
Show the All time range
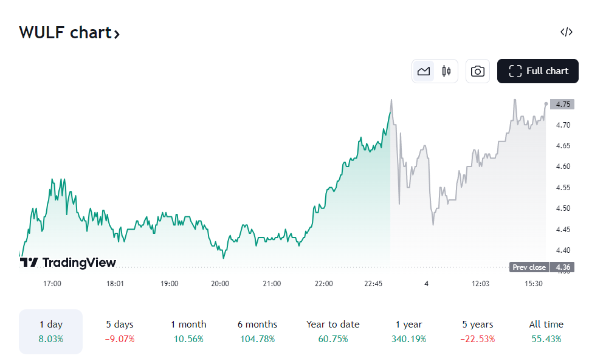(x=546, y=331)
